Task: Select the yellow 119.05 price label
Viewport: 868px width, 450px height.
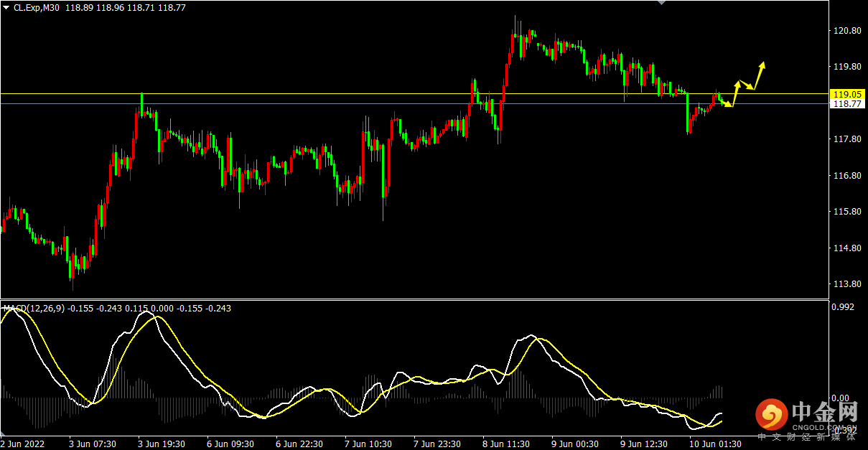Action: [844, 94]
